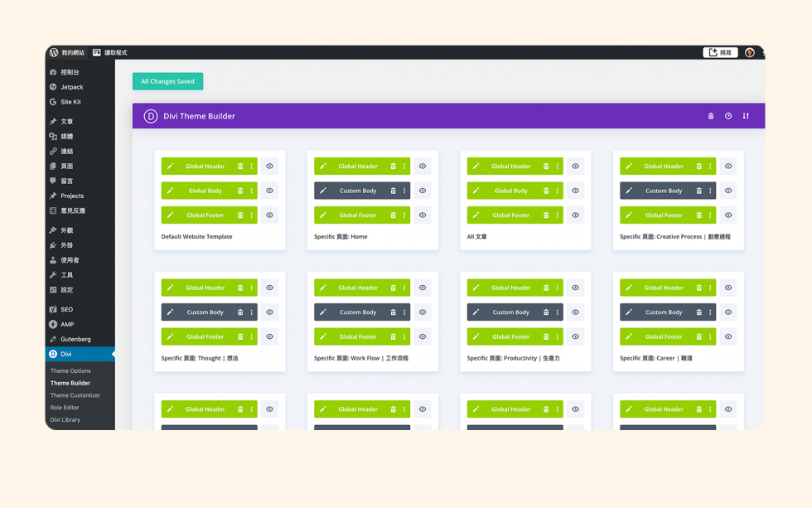Click the Specific 頁面: Home template label
Screen dimensions: 812x508
(341, 237)
